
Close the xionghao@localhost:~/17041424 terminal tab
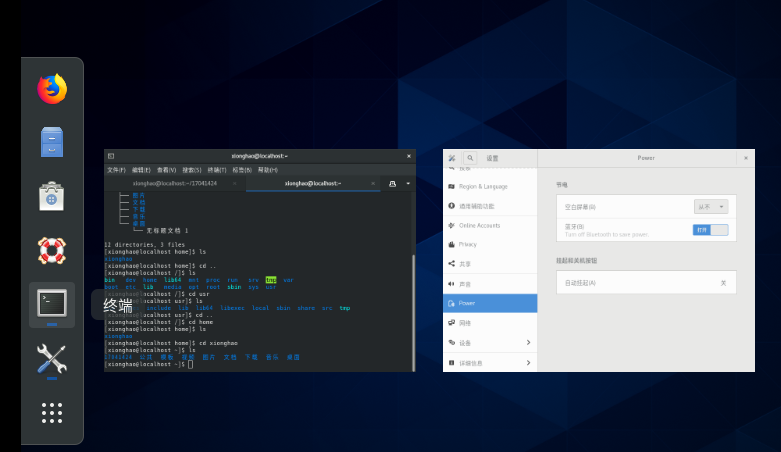pos(235,183)
